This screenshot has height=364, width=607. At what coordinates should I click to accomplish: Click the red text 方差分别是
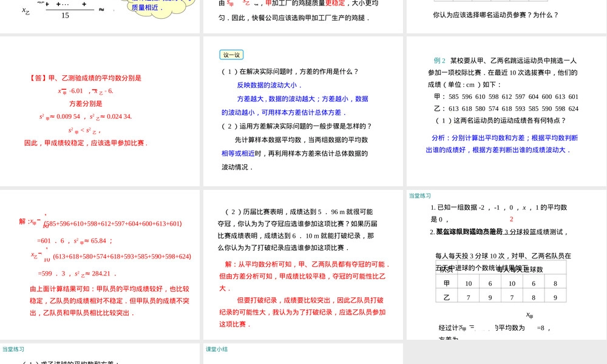pos(86,104)
